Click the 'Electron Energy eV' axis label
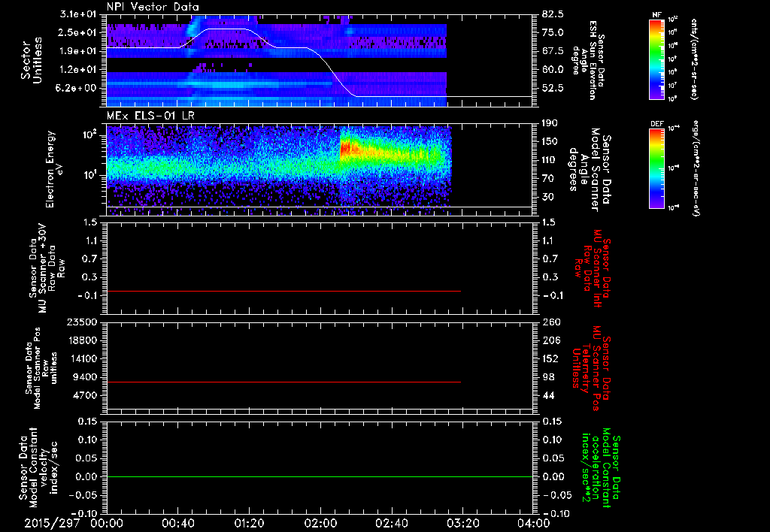Image resolution: width=770 pixels, height=532 pixels. click(x=55, y=169)
